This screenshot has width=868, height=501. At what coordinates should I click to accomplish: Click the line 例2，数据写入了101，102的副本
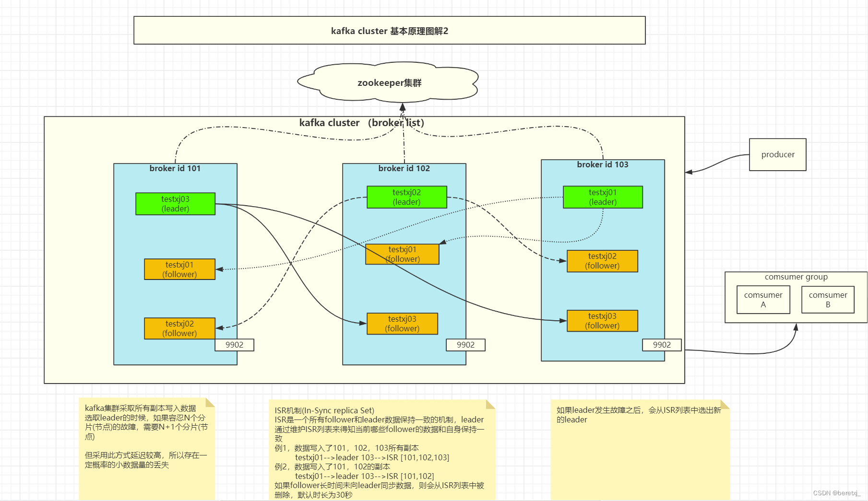pos(332,466)
